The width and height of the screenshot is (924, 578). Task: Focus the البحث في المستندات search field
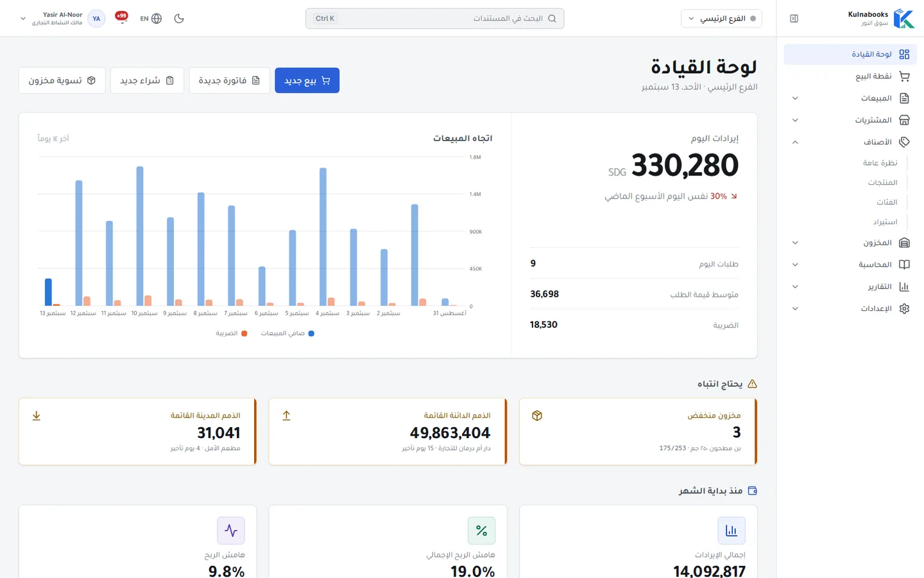point(434,19)
